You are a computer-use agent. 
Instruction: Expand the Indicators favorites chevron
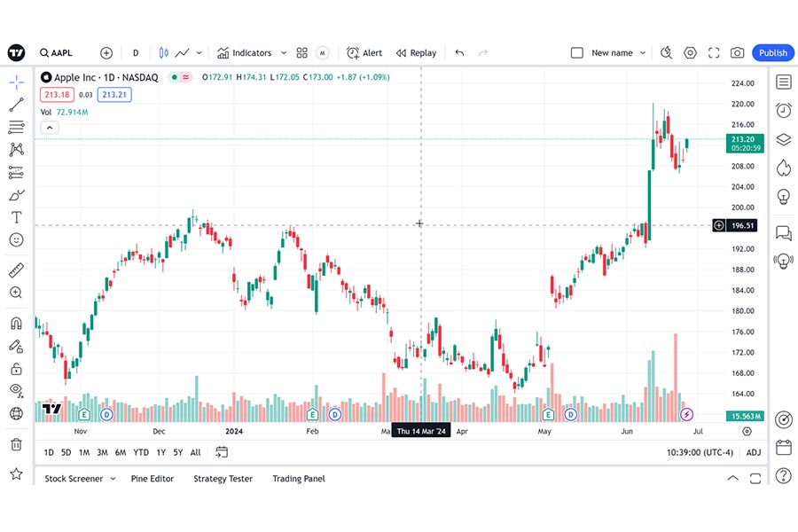point(284,53)
